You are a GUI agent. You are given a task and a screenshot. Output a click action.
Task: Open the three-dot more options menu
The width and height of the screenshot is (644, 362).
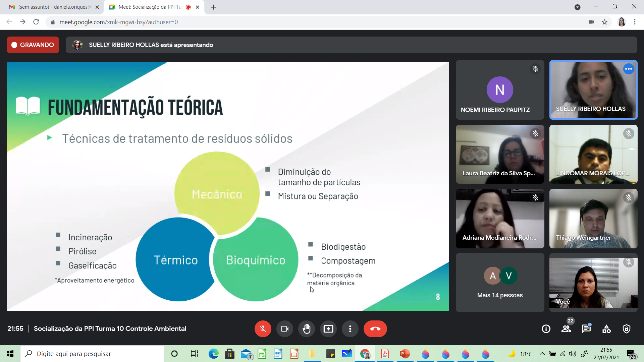pyautogui.click(x=350, y=329)
